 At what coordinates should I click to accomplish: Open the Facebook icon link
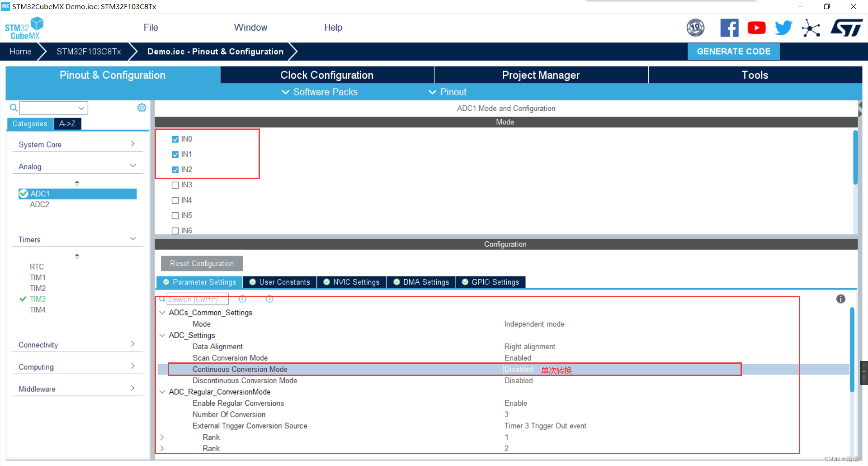tap(729, 28)
